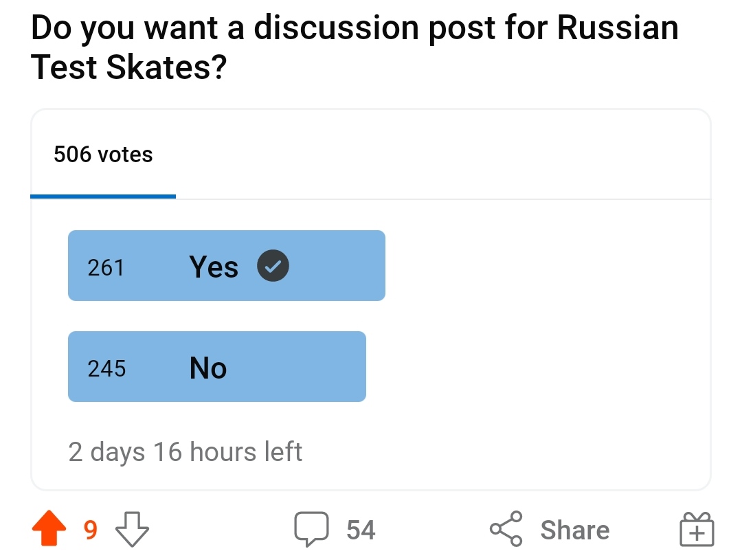Click the 245 vote count on No
This screenshot has height=560, width=742.
pos(106,369)
